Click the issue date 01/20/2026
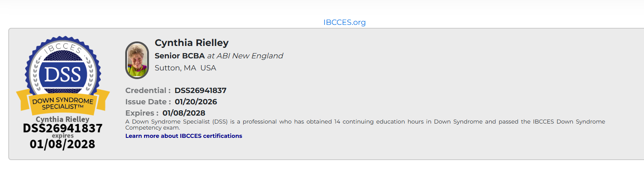 click(x=196, y=102)
